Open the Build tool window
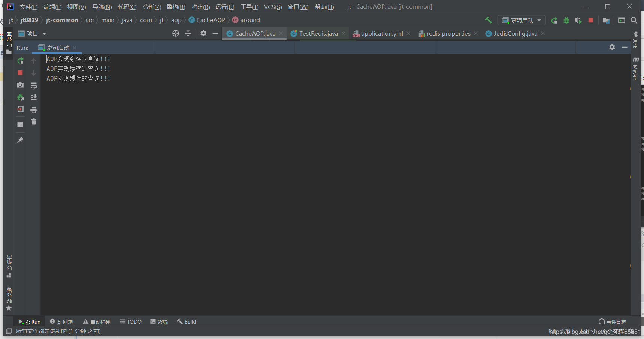 tap(186, 321)
